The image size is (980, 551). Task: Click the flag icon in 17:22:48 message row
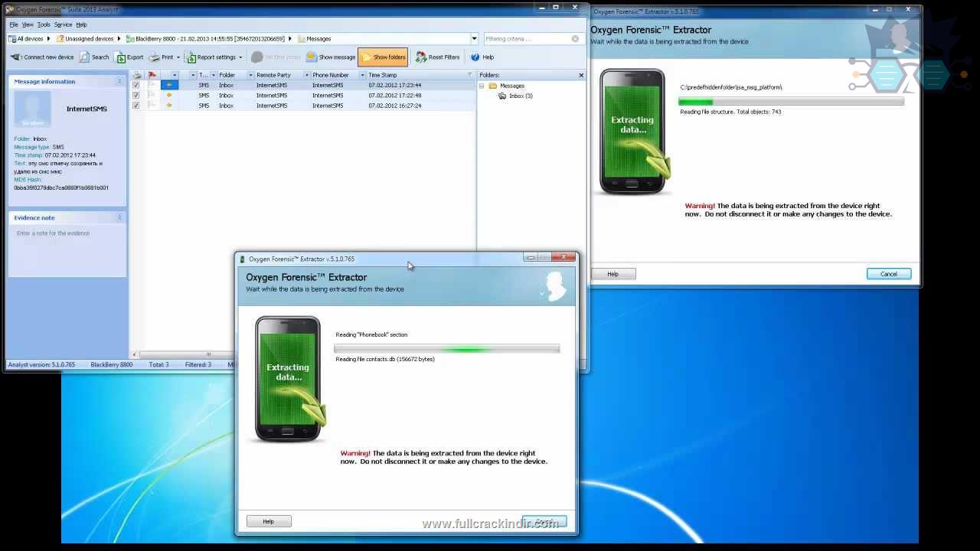tap(152, 95)
